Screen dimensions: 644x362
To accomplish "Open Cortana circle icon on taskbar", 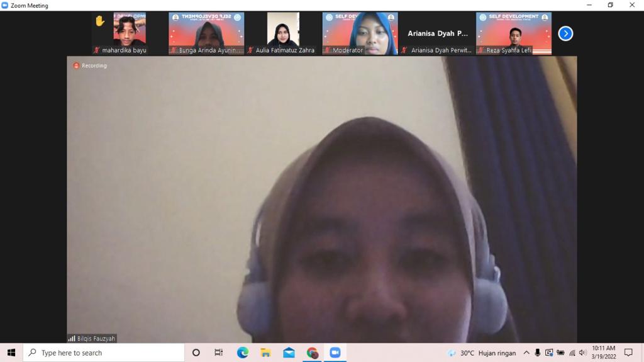I will pos(196,353).
